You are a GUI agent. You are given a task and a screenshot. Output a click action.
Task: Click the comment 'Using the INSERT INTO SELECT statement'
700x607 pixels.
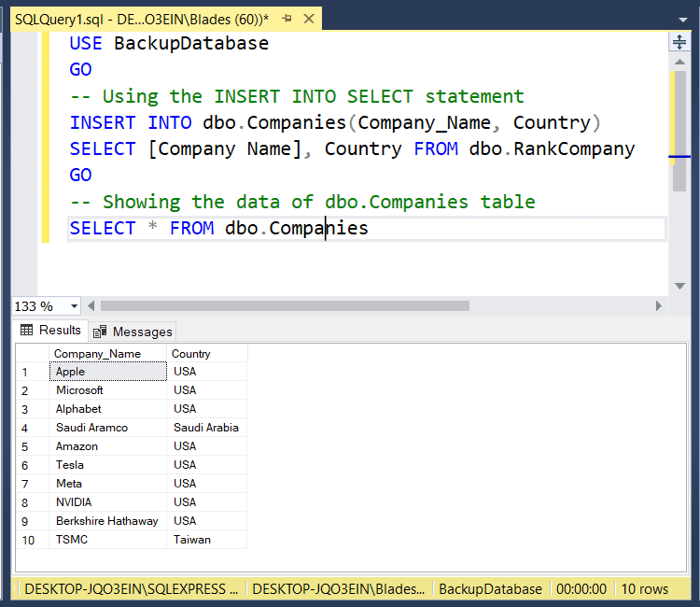pyautogui.click(x=297, y=96)
